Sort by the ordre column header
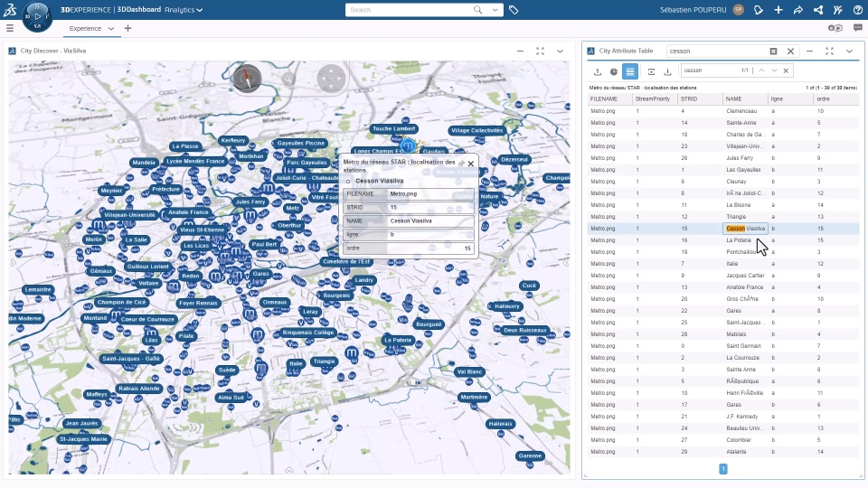Image resolution: width=868 pixels, height=488 pixels. (x=835, y=99)
